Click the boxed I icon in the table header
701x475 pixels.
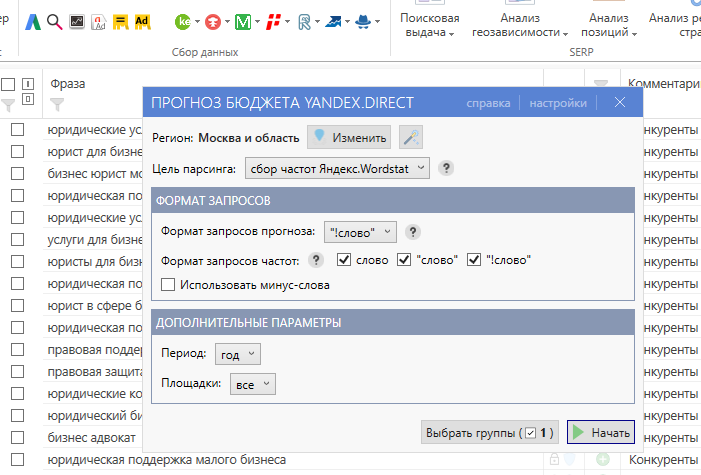coord(28,84)
